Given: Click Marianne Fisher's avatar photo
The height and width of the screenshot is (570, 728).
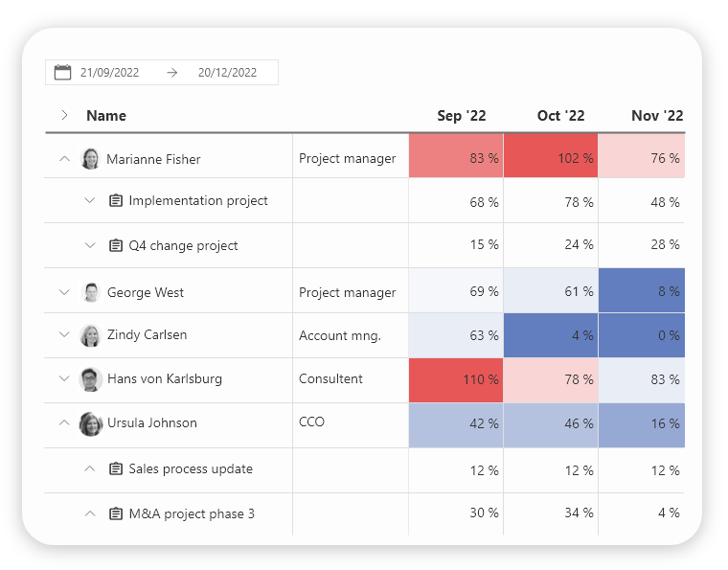Looking at the screenshot, I should click(x=91, y=159).
